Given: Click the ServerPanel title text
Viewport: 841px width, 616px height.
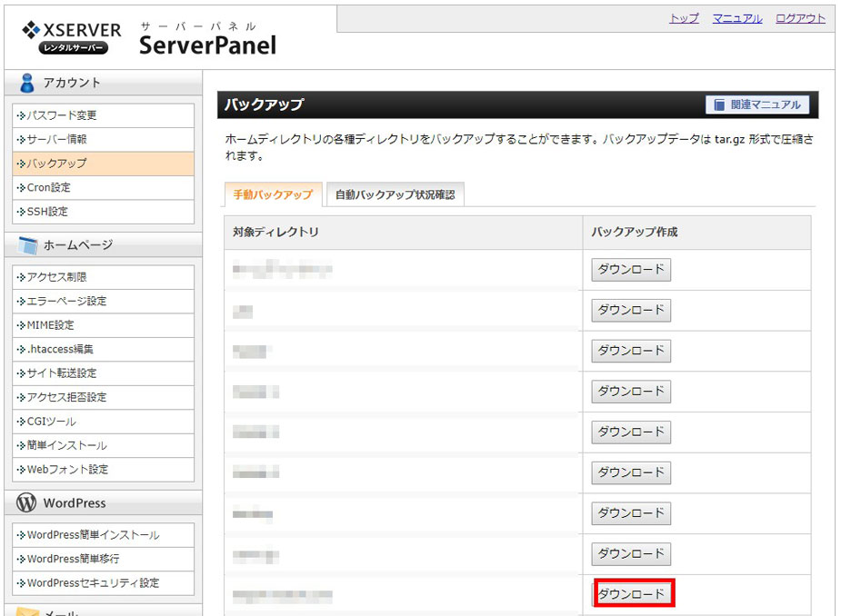Looking at the screenshot, I should 207,45.
